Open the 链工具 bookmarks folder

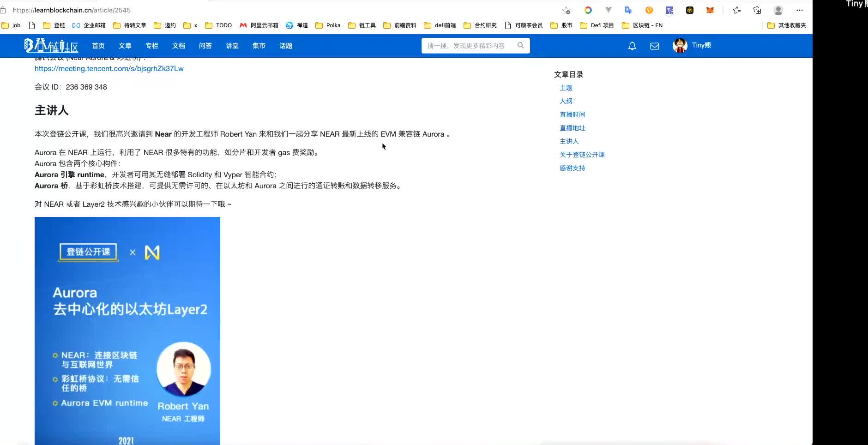pos(362,25)
